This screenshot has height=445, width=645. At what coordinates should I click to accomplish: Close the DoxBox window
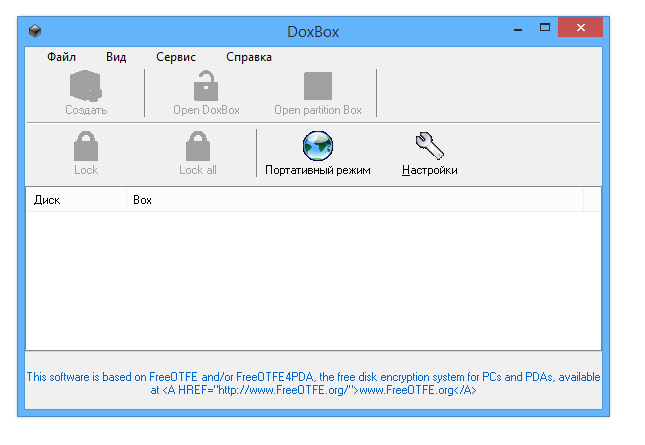pyautogui.click(x=580, y=27)
